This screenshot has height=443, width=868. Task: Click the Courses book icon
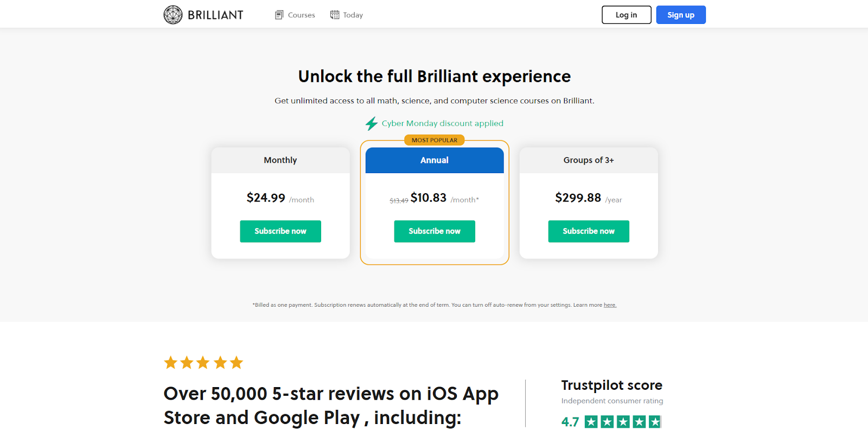click(279, 15)
